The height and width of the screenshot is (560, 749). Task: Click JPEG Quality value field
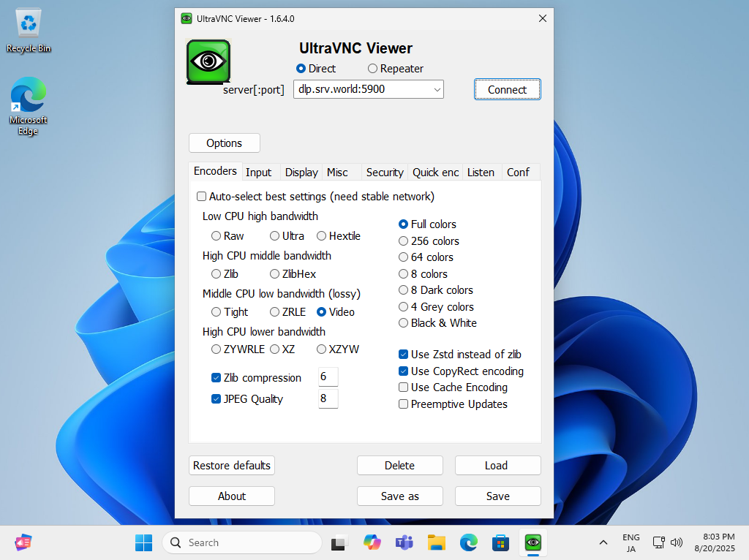click(328, 398)
